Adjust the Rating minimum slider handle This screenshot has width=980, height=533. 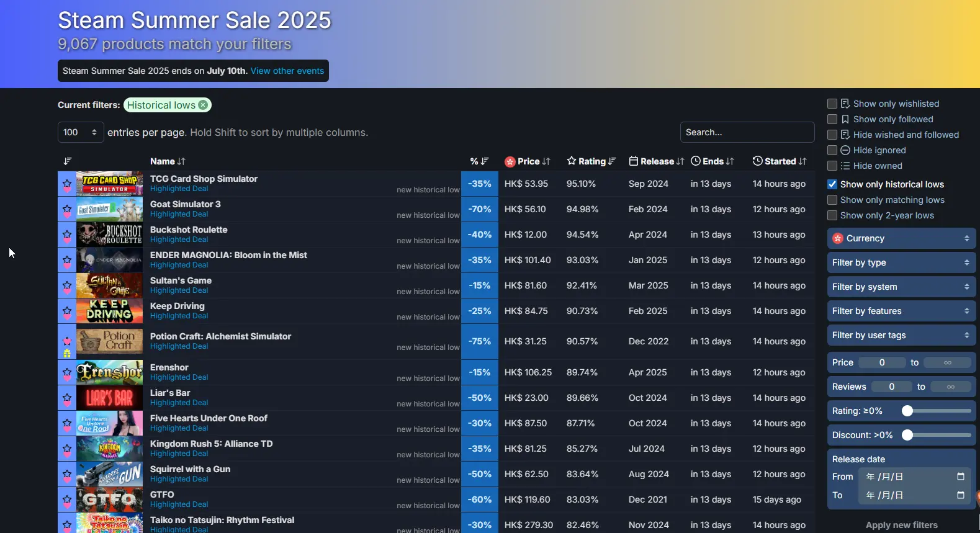pos(907,411)
